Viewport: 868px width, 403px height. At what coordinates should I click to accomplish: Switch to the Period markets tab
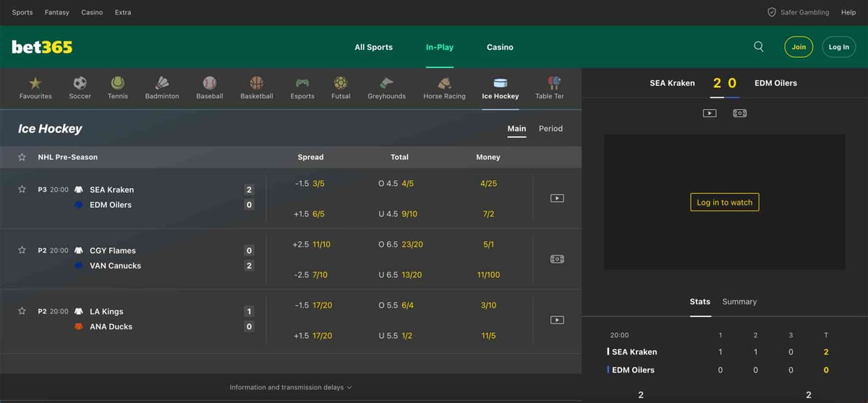click(x=550, y=129)
